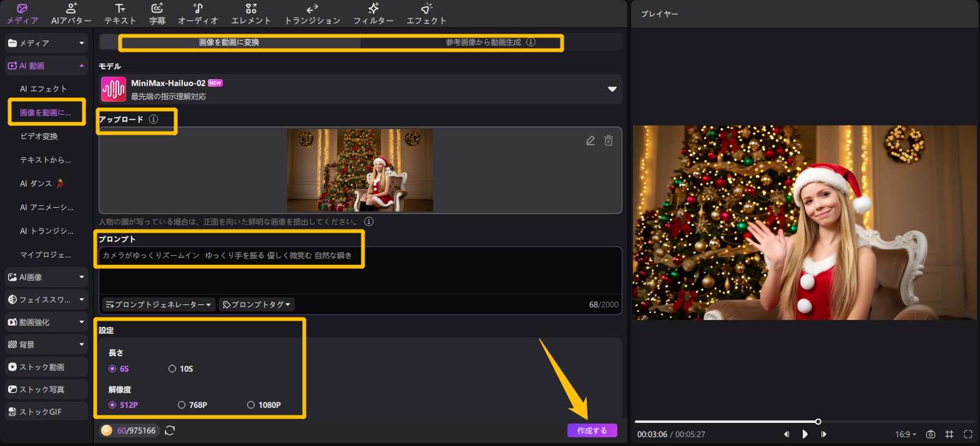Edit the uploaded image with pencil icon
Screen dimensions: 980x446
(590, 140)
